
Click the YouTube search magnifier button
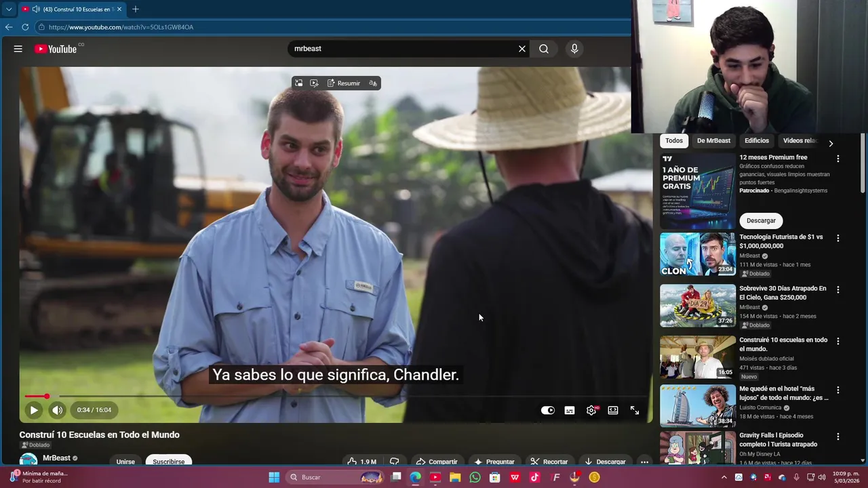tap(544, 49)
